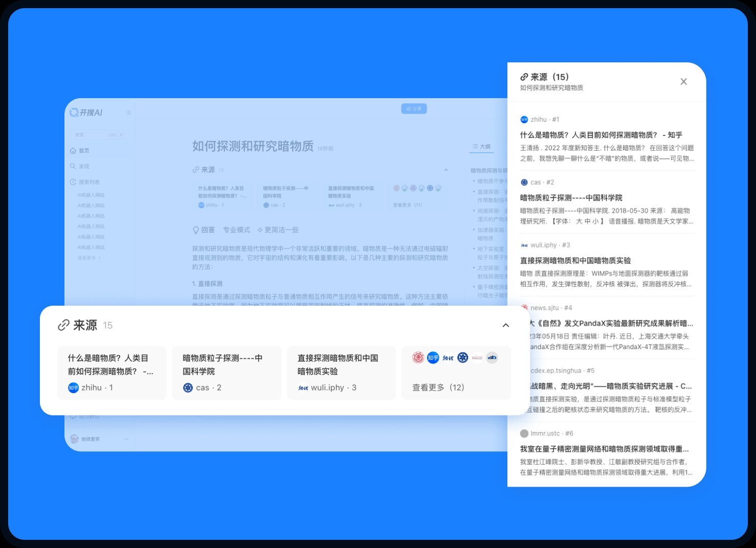
Task: Click the red round seal logo above 查看更多 (12)
Action: [418, 358]
